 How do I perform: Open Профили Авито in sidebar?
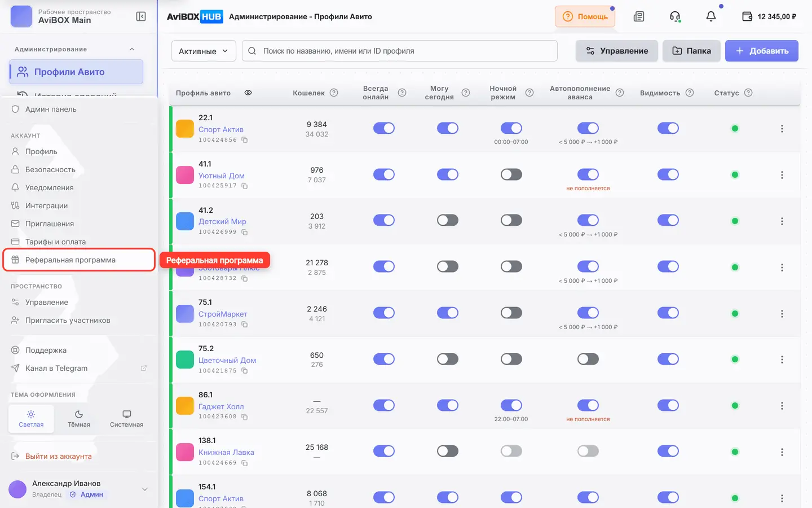[76, 72]
